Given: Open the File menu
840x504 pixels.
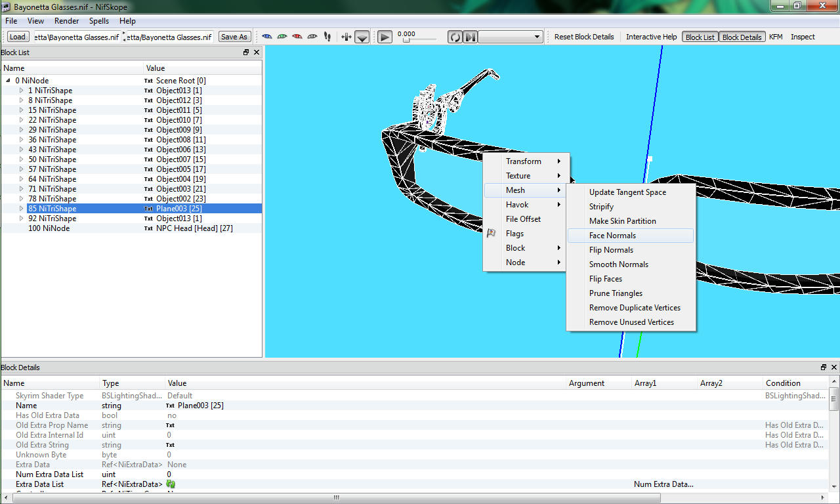Looking at the screenshot, I should (11, 21).
